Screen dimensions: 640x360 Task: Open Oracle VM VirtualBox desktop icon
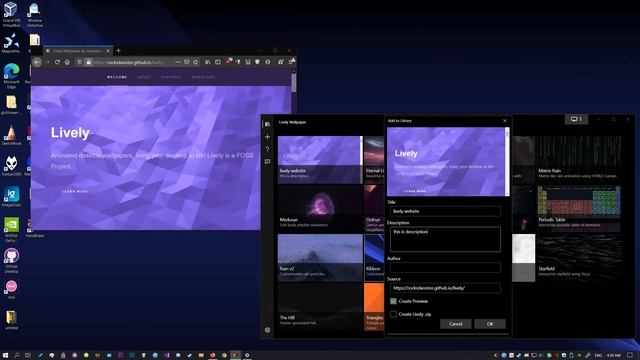(x=11, y=14)
